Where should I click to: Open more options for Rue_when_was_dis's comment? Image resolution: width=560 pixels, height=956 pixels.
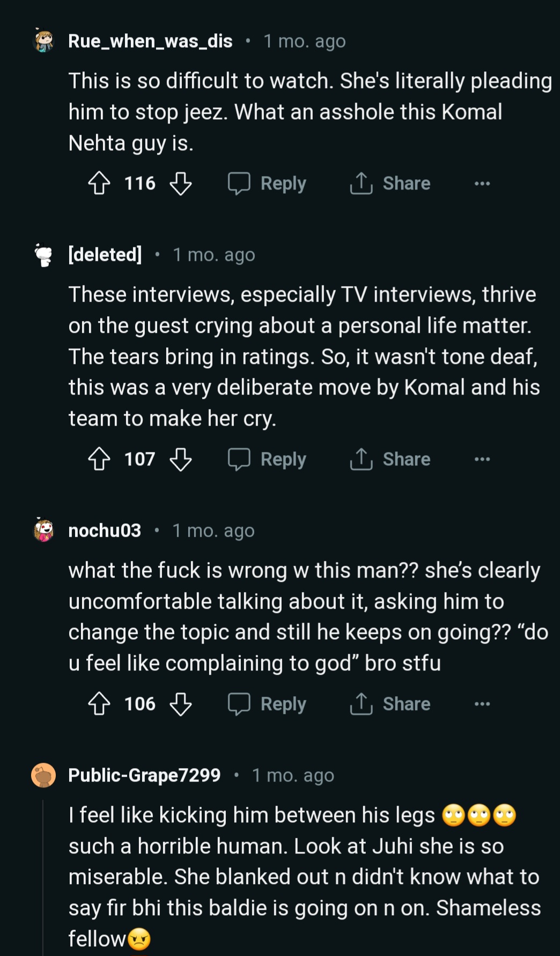pyautogui.click(x=482, y=184)
